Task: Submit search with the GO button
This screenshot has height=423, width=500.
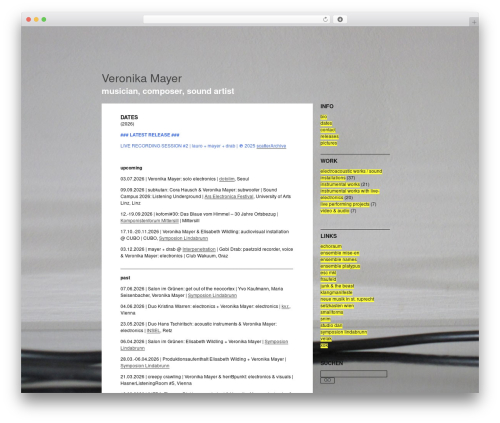Action: [x=327, y=380]
